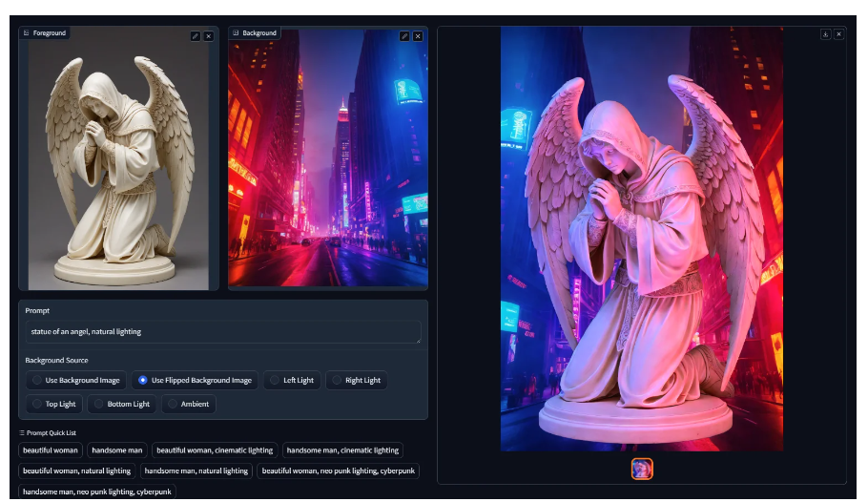Choose 'beautiful woman, neo punk lighting, cyberpunk' prompt
Screen dimensions: 868x502
338,471
